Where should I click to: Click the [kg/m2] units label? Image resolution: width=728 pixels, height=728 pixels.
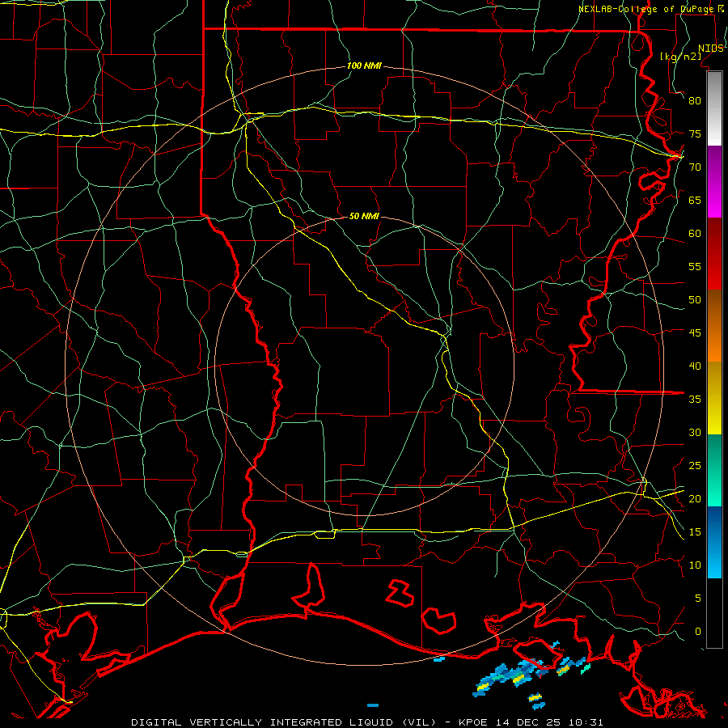(x=680, y=57)
